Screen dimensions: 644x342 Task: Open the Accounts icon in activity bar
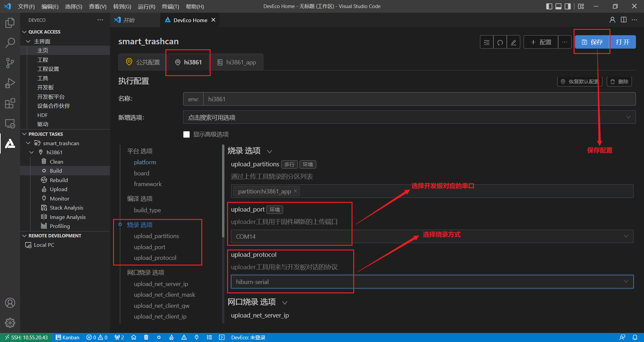[10, 303]
